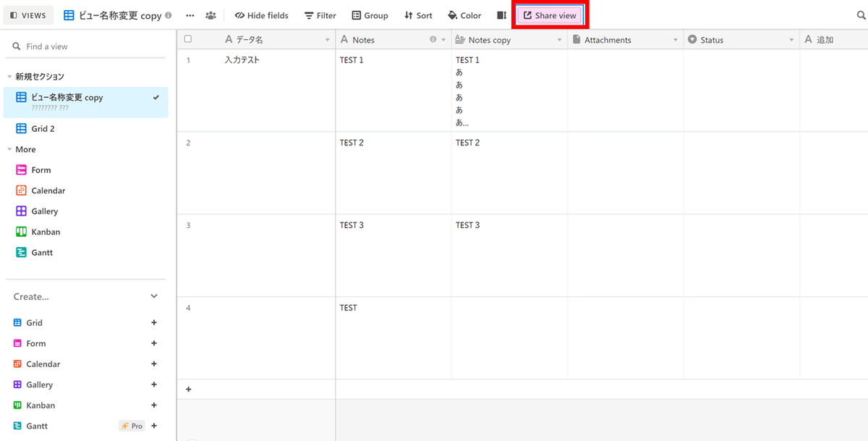Open the view options ellipsis menu
868x441 pixels.
click(x=190, y=15)
